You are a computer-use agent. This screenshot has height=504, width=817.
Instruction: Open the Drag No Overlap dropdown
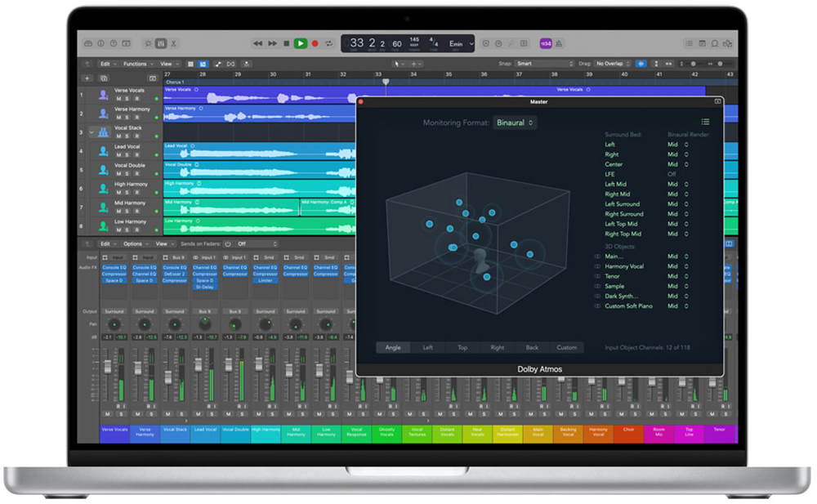point(613,64)
